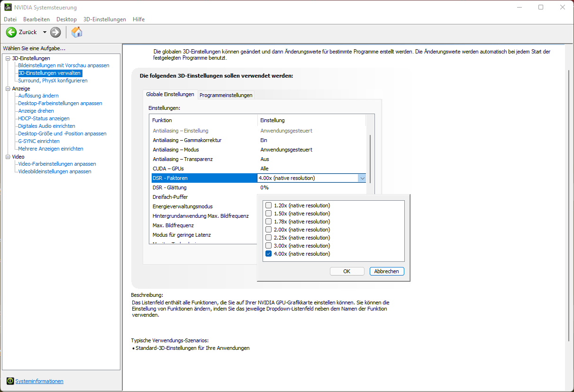
Task: Select HDCP-Status anzeigen
Action: 44,118
